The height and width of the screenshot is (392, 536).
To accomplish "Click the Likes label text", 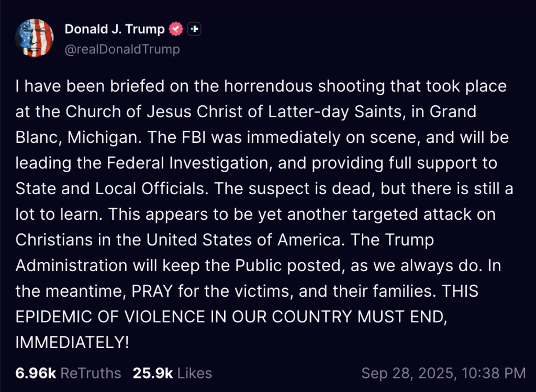I will [x=195, y=373].
